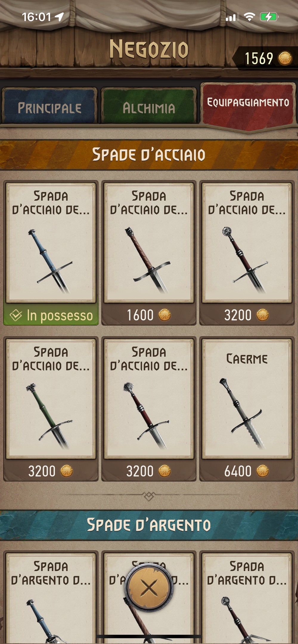Tap the Spade d'Acciaio section header
The height and width of the screenshot is (644, 298).
149,155
